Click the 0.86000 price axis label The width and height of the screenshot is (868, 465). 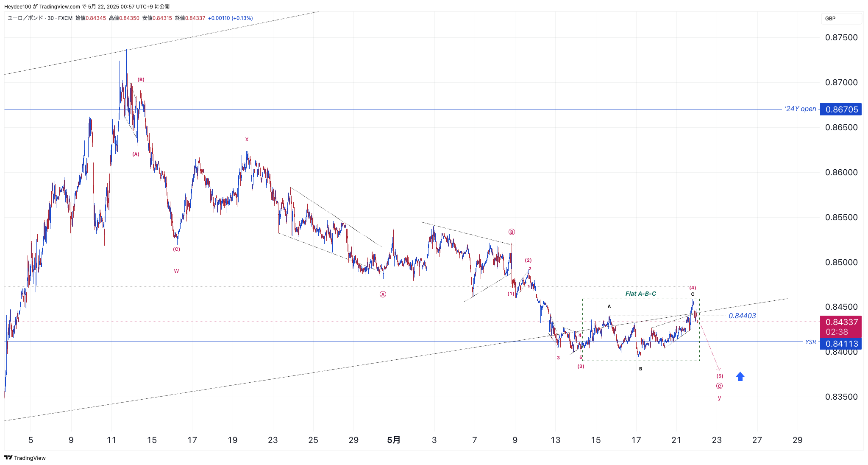tap(841, 172)
